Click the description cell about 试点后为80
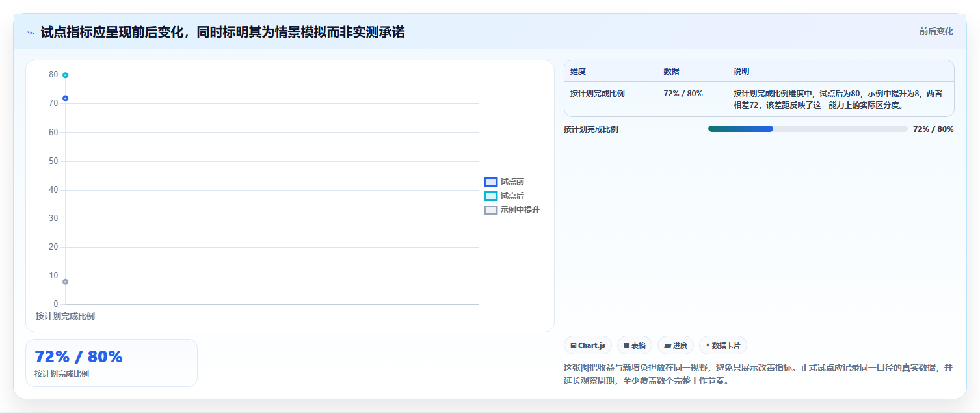 (838, 100)
